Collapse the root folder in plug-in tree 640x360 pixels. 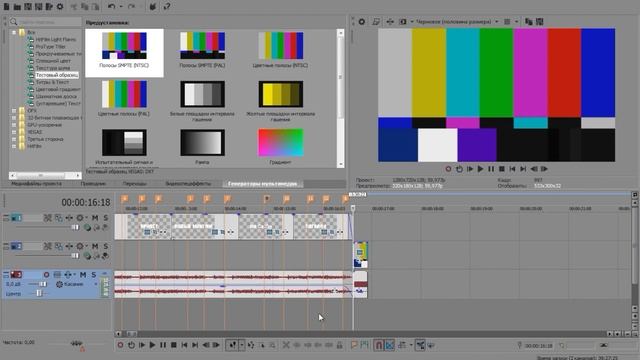(x=14, y=32)
